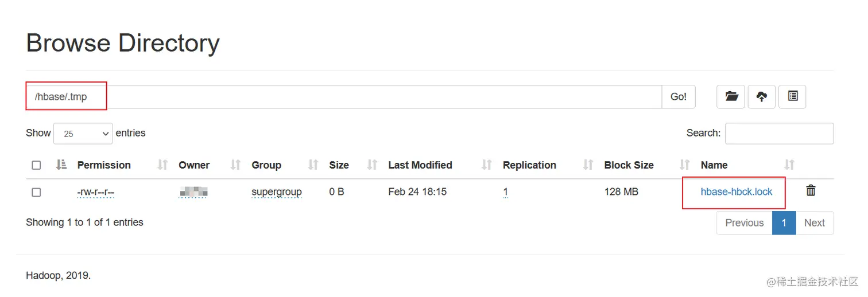Viewport: 868px width, 297px height.
Task: Open the Show entries dropdown
Action: (83, 134)
